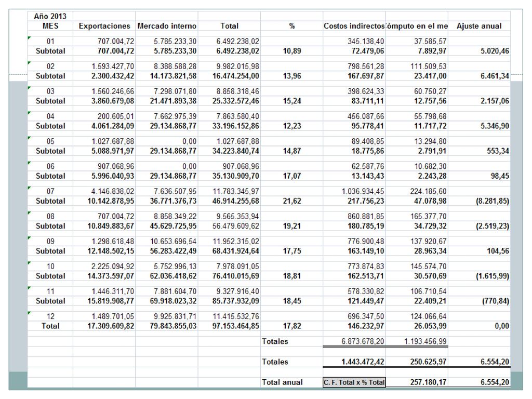Click costos indirectos value 62.587,76
The height and width of the screenshot is (399, 532).
tap(367, 166)
